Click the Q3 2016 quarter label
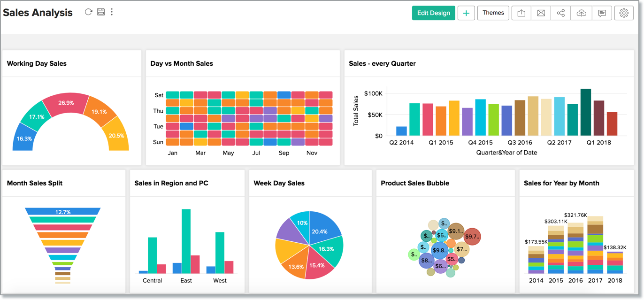 520,142
